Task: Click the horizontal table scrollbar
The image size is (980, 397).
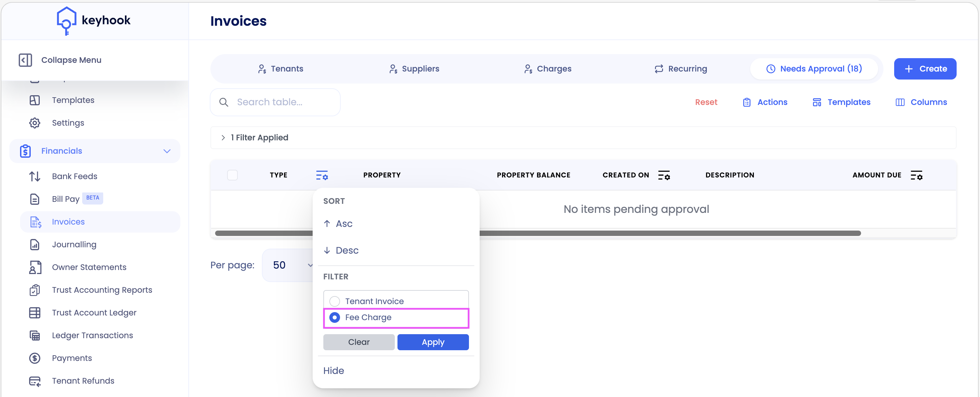Action: click(538, 233)
